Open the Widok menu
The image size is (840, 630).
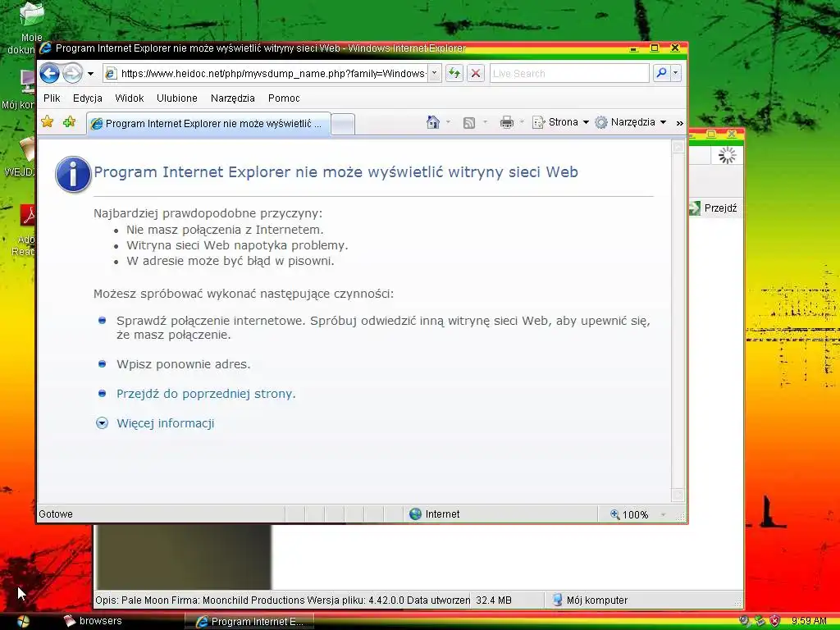pyautogui.click(x=129, y=98)
